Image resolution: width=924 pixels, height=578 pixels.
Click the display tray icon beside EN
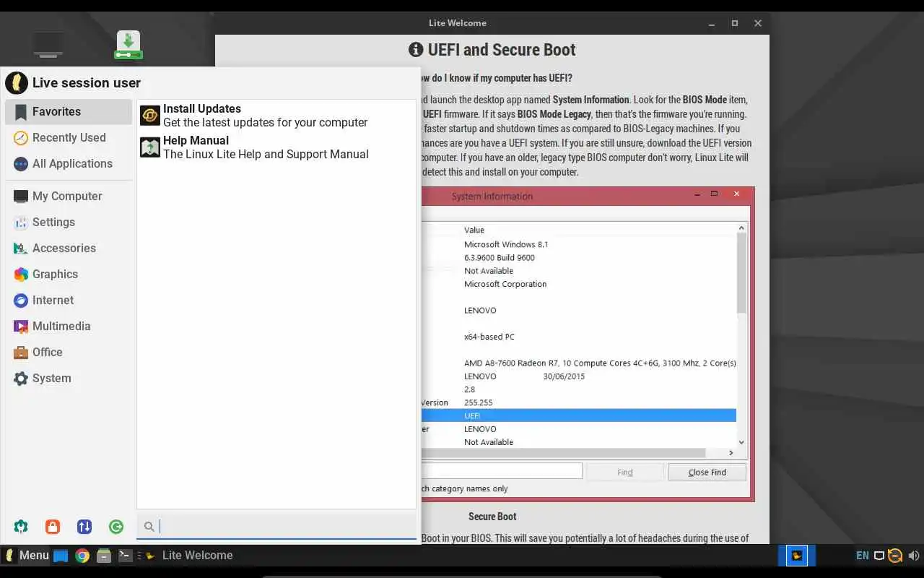(879, 556)
